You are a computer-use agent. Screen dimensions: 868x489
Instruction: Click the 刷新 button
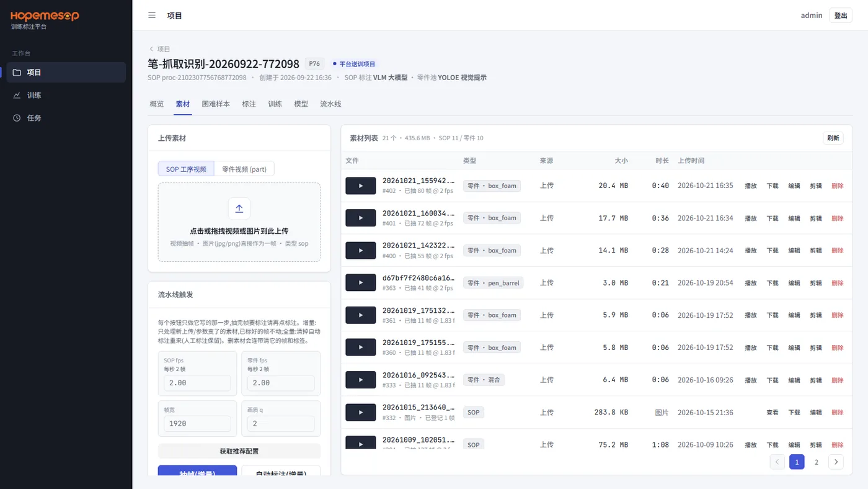click(x=833, y=138)
